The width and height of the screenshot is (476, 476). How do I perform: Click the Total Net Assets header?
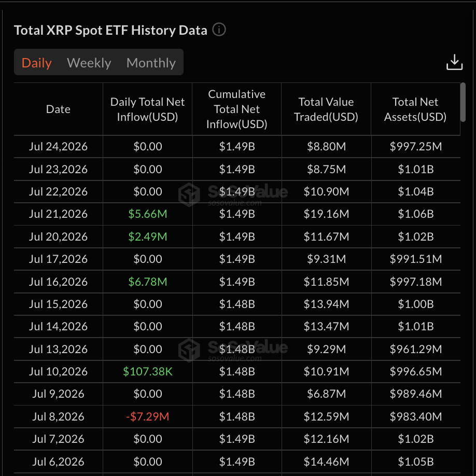pos(415,109)
